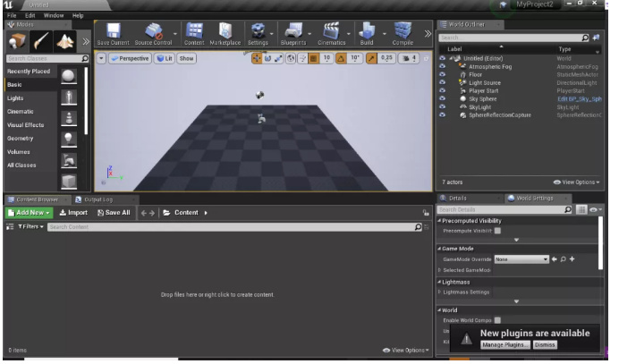Enable the Precompute Visibility checkbox

pyautogui.click(x=497, y=230)
